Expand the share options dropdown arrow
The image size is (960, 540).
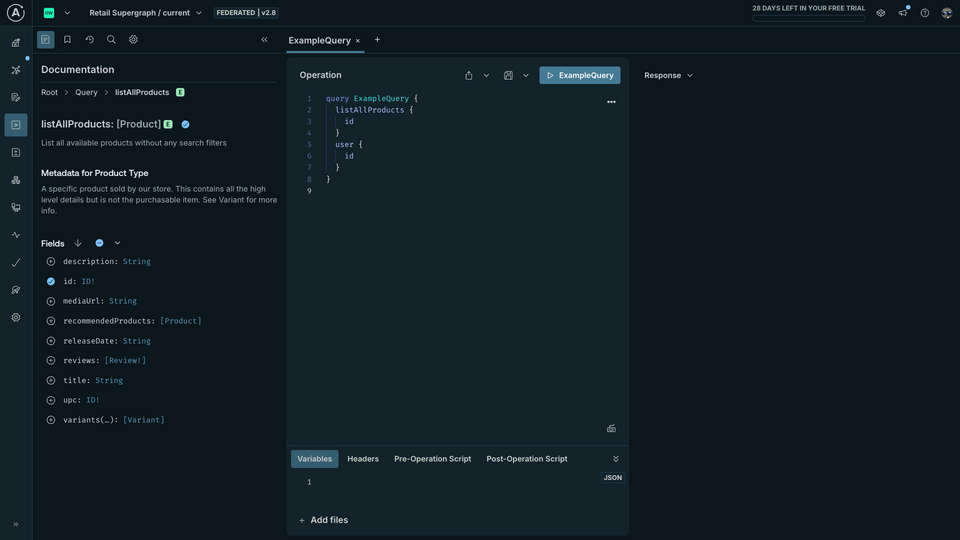486,75
